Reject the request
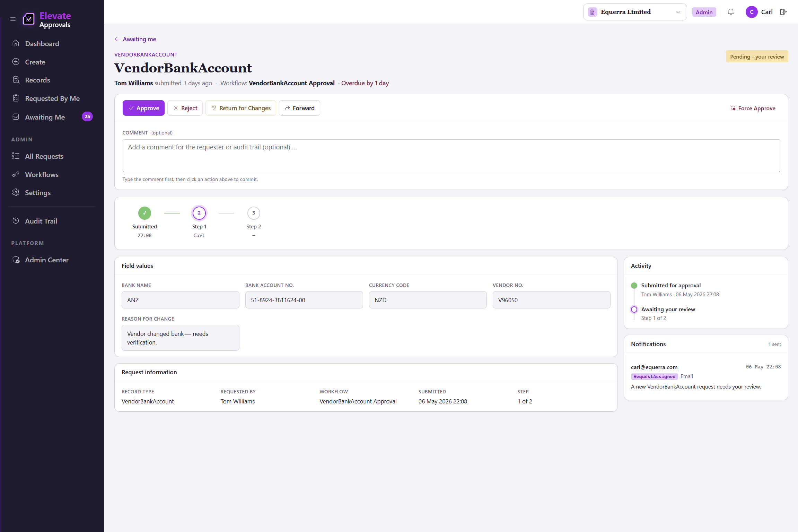Viewport: 798px width, 532px height. point(185,108)
